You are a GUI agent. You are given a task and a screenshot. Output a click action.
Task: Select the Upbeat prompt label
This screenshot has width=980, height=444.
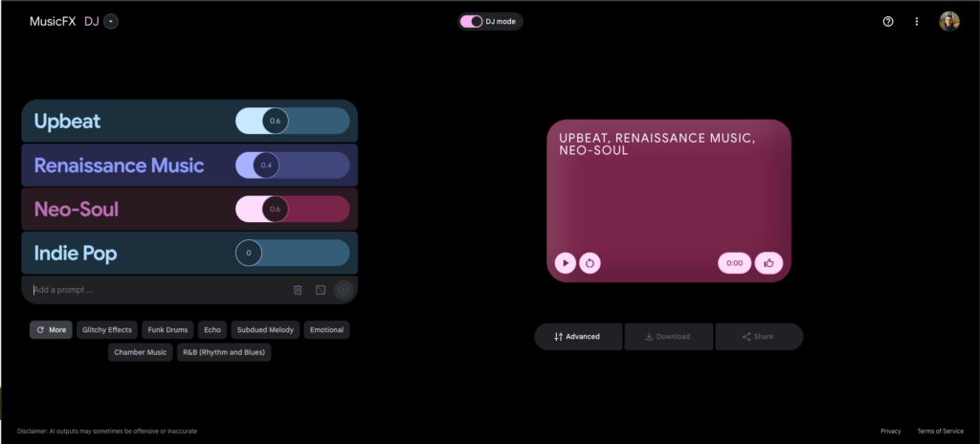(68, 122)
